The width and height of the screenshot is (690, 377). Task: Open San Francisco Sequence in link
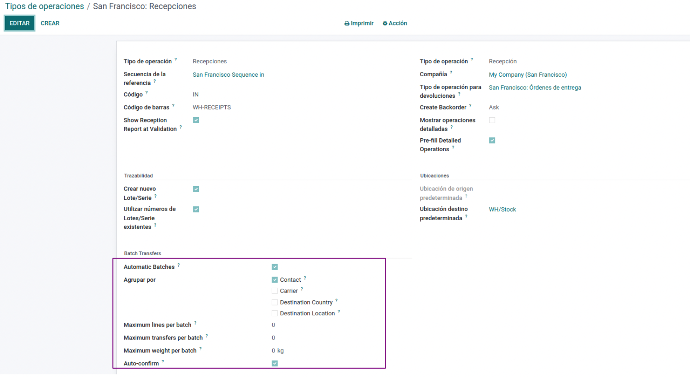point(228,75)
